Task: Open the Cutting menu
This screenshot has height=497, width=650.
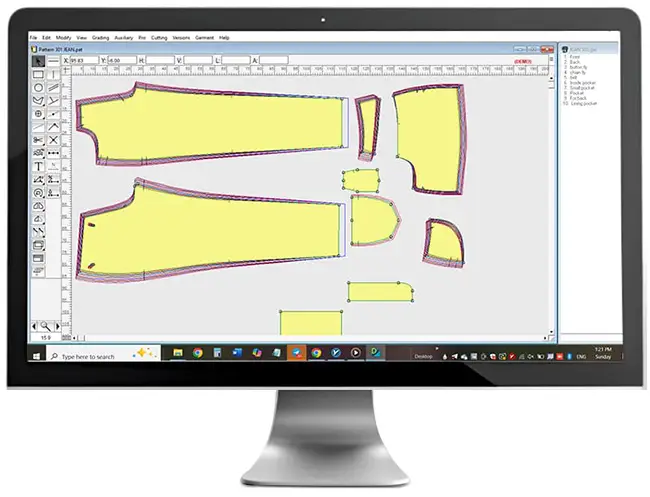Action: [x=159, y=38]
